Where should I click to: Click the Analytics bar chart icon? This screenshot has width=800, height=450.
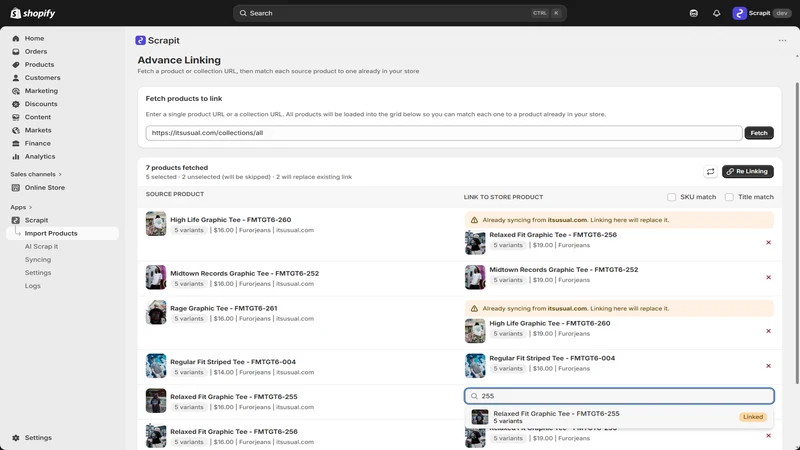click(16, 157)
